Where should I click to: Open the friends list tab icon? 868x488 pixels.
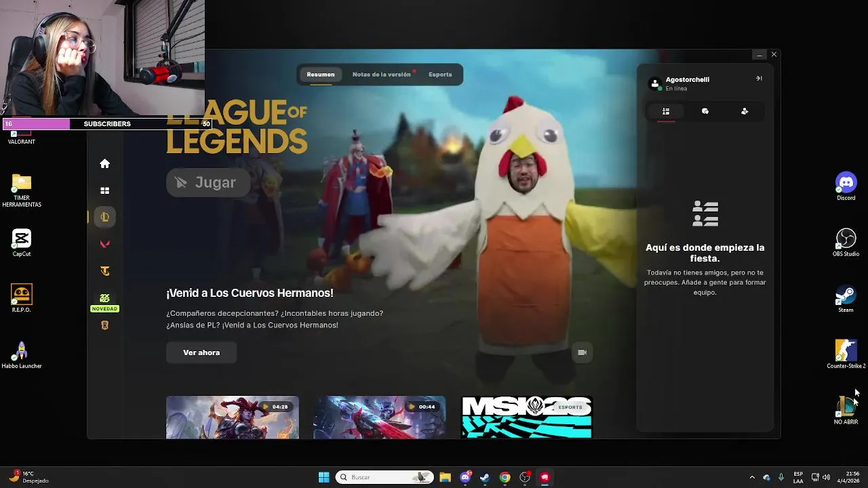(x=666, y=111)
